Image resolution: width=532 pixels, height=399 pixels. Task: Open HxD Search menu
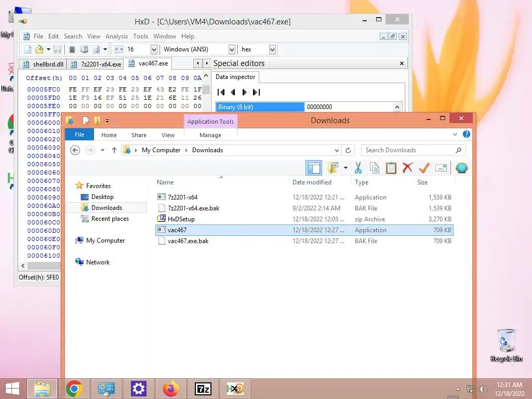pos(73,36)
